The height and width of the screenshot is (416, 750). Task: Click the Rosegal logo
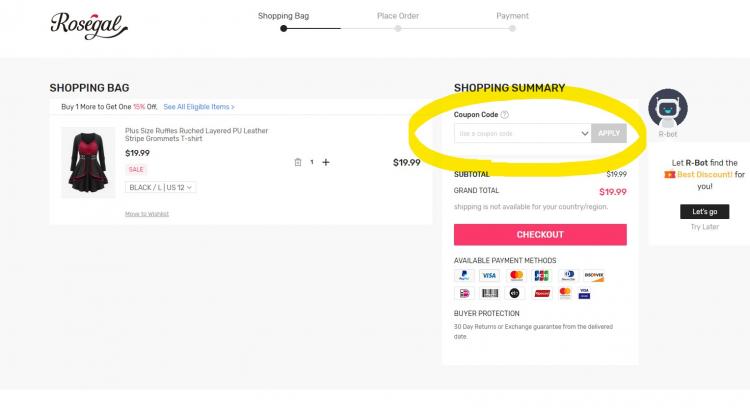(x=89, y=26)
